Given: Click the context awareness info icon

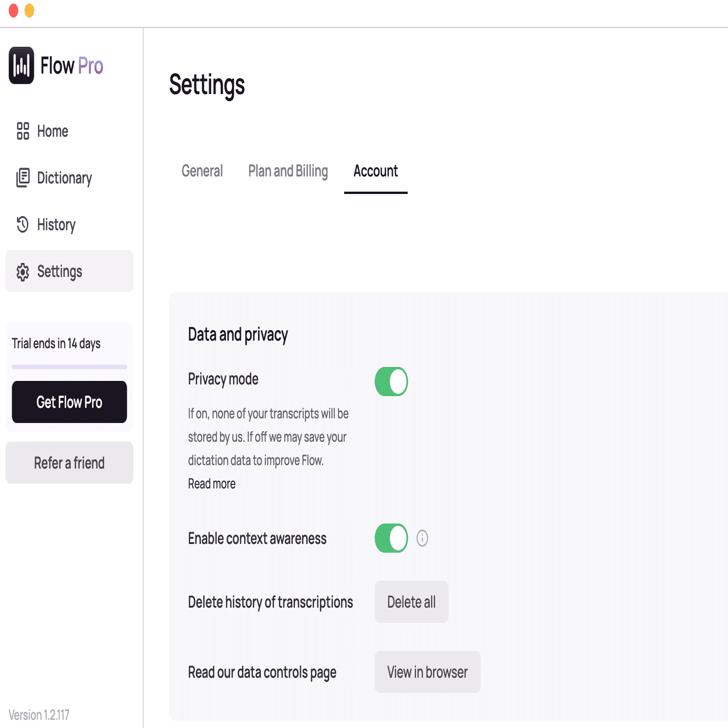Looking at the screenshot, I should click(x=422, y=538).
